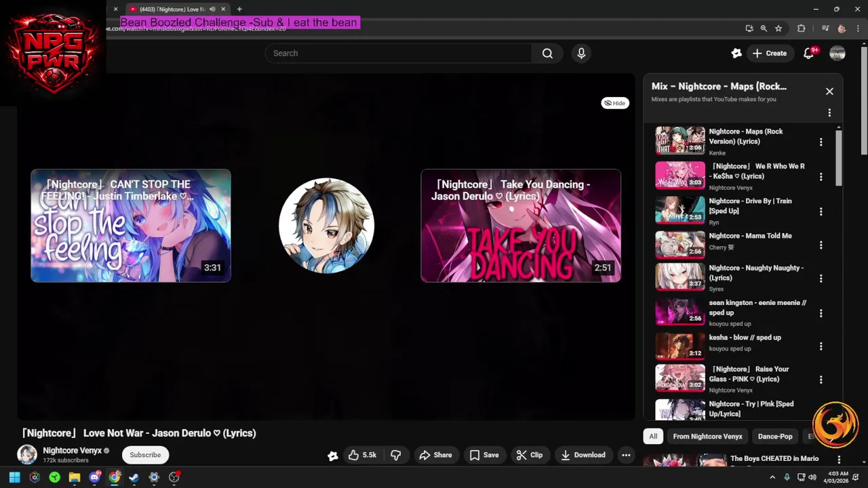Open Settings gear in the taskbar
The image size is (868, 488).
pos(154,477)
